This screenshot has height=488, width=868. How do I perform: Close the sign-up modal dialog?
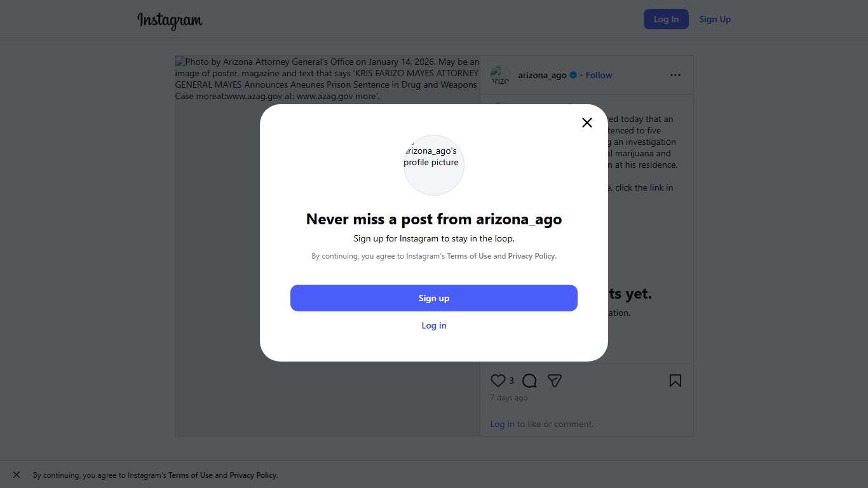(x=587, y=123)
